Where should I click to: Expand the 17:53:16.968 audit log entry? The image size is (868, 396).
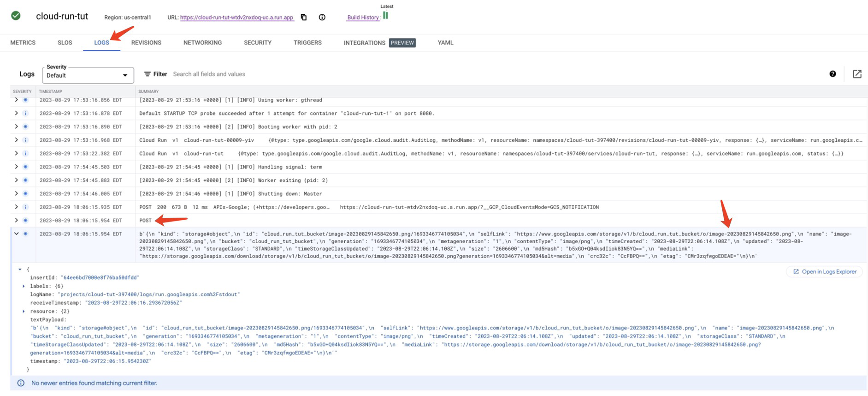(x=16, y=140)
